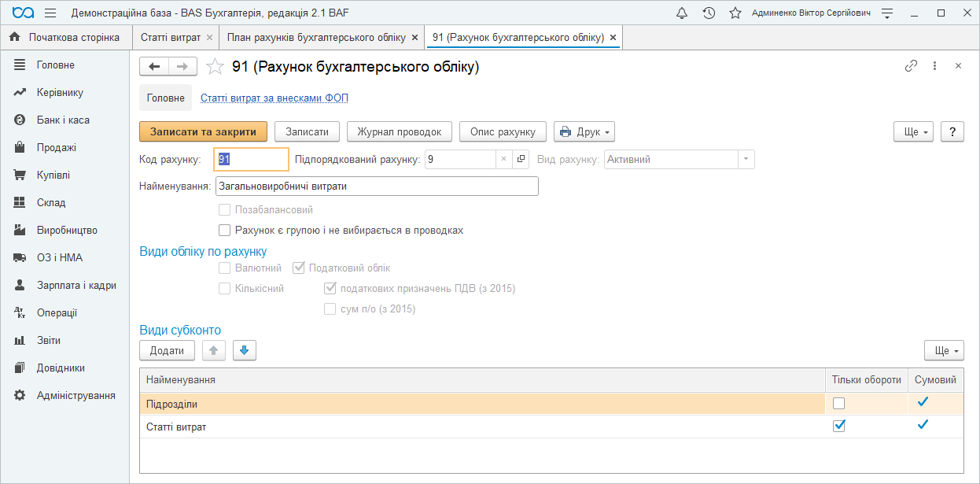Toggle 'Тільки обороти' for Підрозділи row
Screen dimensions: 980x484
tap(839, 404)
